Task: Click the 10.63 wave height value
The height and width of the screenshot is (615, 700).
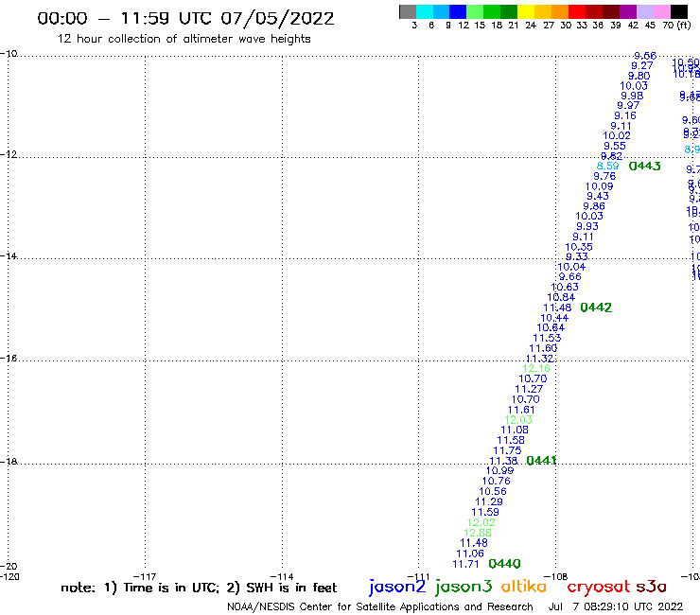Action: point(565,288)
